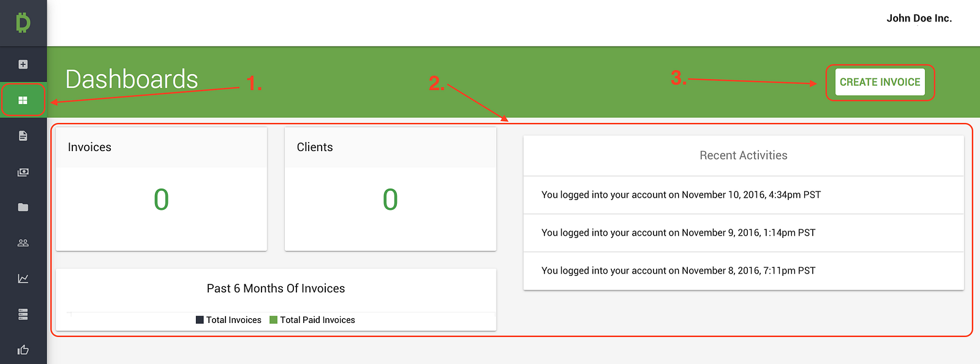The image size is (980, 364).
Task: Click the plus add-new sidebar icon
Action: click(23, 64)
